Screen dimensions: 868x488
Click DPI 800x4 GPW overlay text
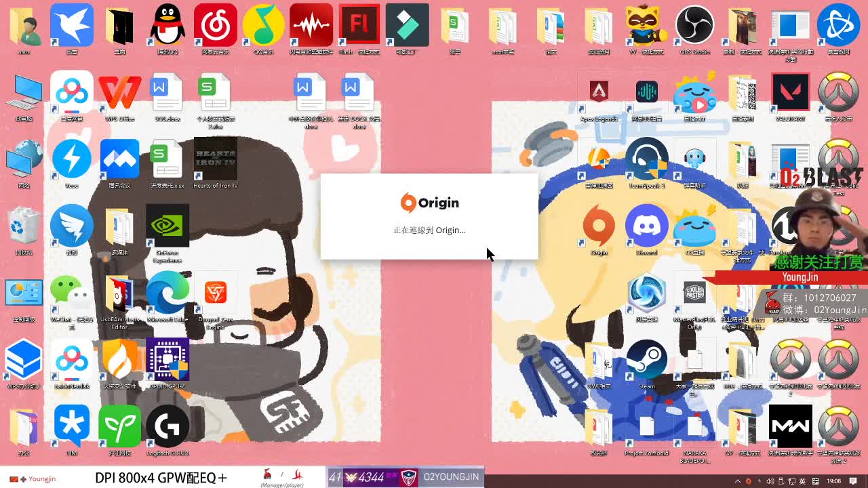[161, 478]
